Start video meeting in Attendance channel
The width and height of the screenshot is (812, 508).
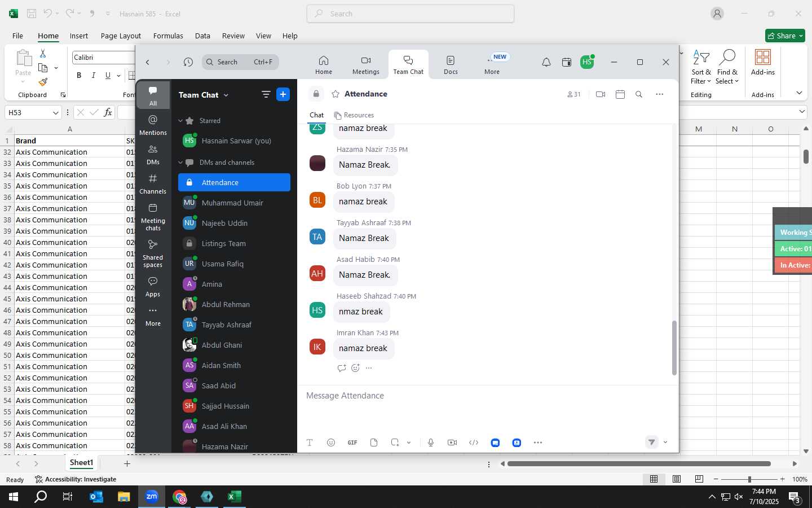[x=601, y=94]
